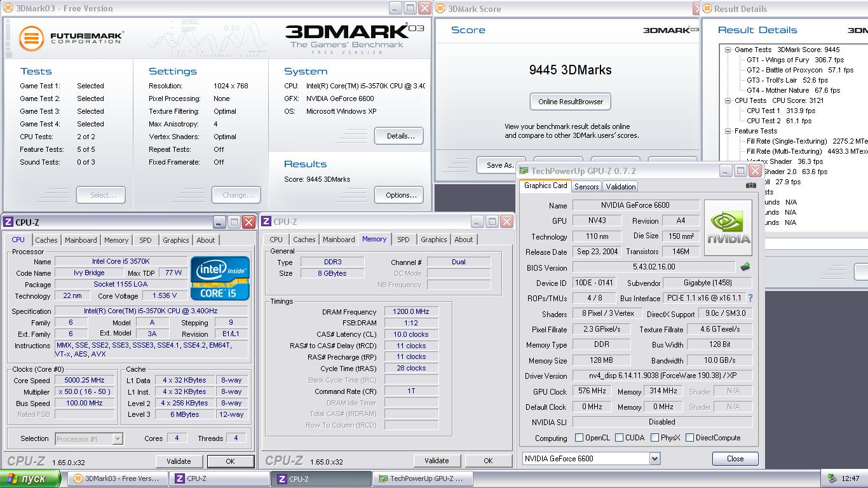
Task: Check the PhysX checkbox
Action: [x=653, y=438]
